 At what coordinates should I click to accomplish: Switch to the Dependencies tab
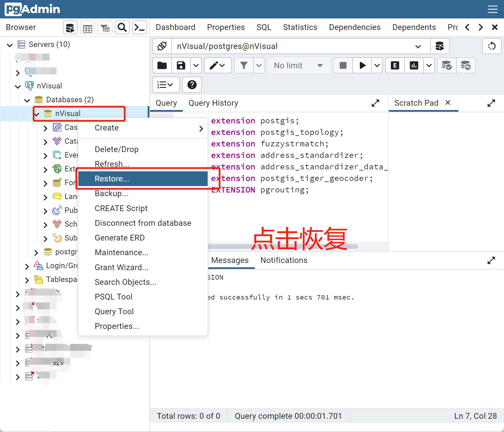point(355,27)
